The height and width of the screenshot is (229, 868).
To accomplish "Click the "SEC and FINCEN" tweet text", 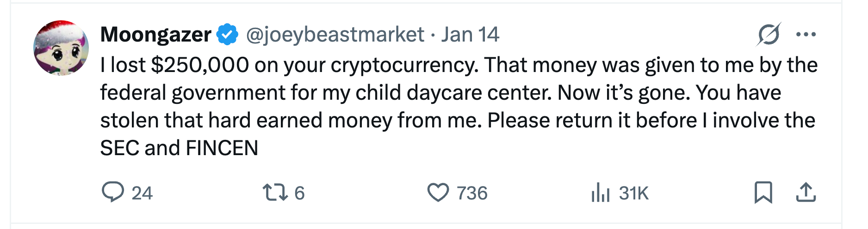I will [x=179, y=148].
